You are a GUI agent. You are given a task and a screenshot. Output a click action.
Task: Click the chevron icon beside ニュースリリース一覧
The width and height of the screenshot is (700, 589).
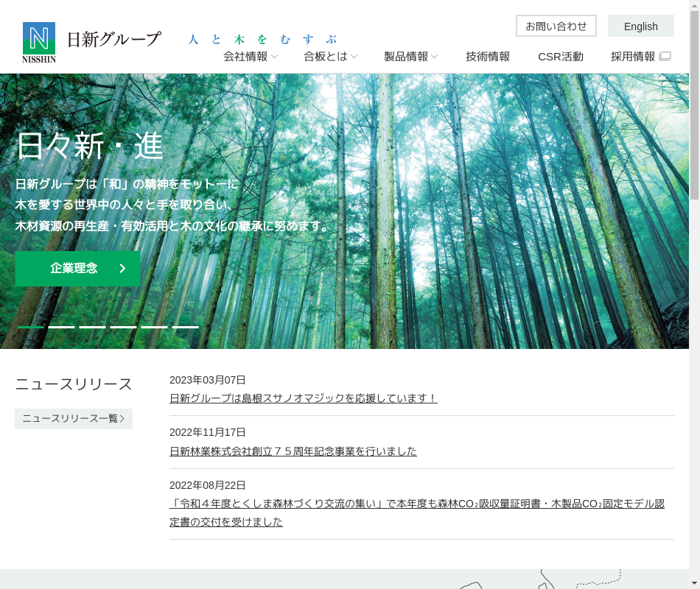(122, 419)
